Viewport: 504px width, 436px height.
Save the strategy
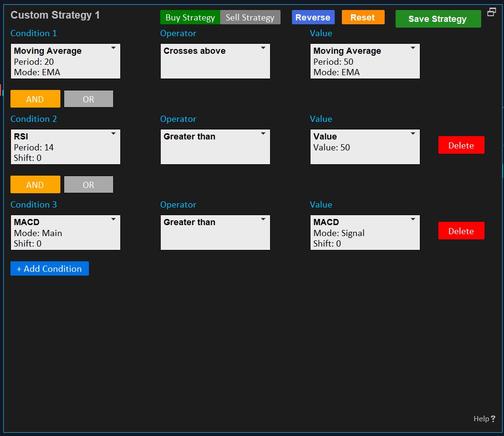coord(438,19)
